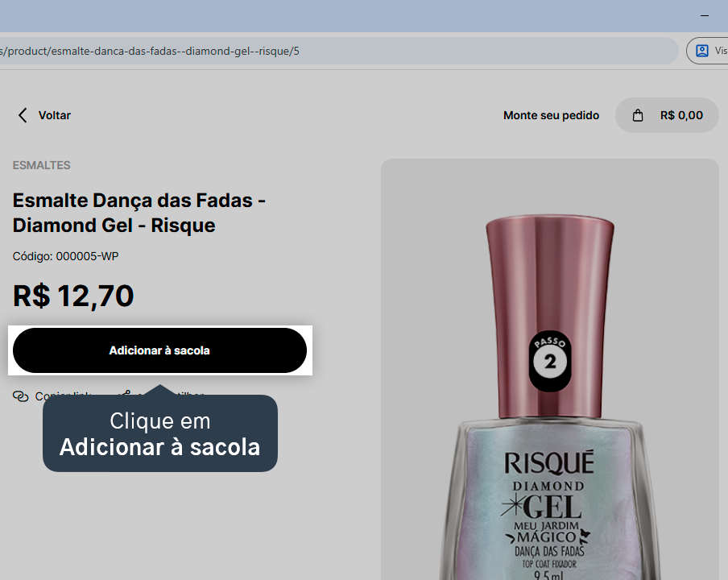Click the ESMALTES category label
728x580 pixels.
pyautogui.click(x=41, y=165)
